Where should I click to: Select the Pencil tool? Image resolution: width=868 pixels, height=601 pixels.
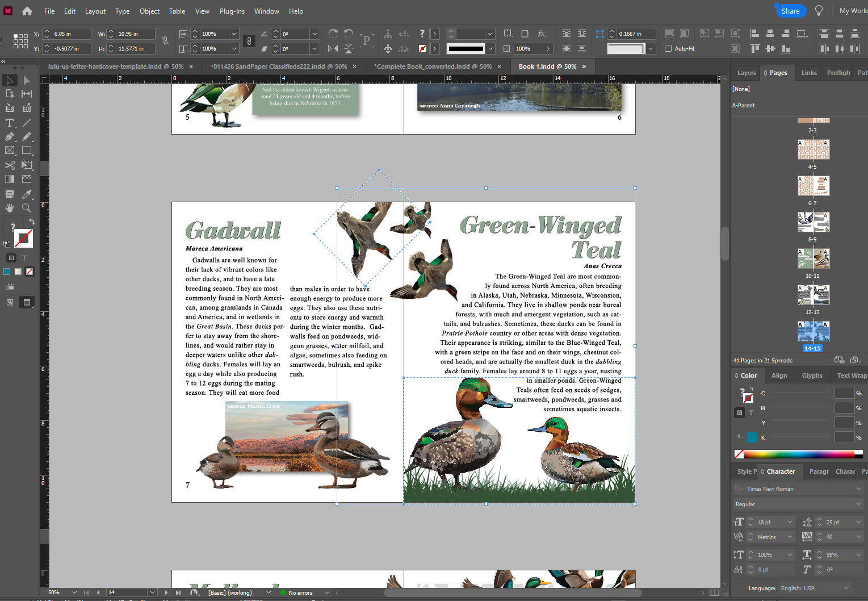tap(27, 136)
